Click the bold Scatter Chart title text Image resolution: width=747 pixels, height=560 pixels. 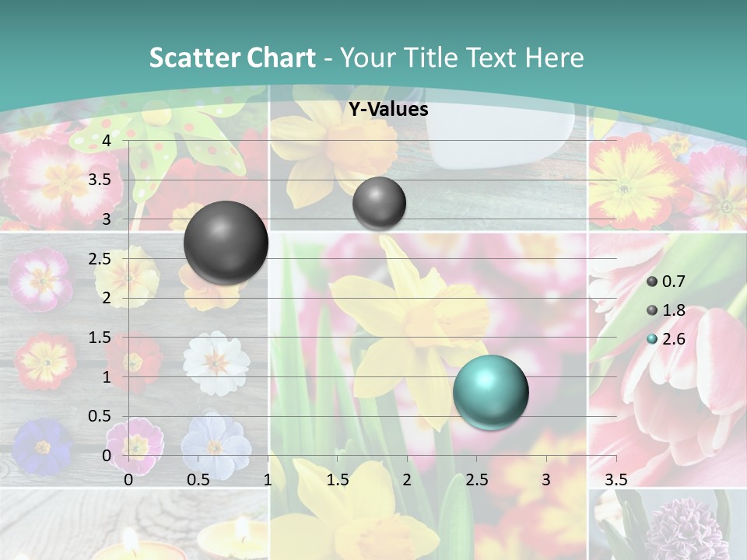click(232, 58)
